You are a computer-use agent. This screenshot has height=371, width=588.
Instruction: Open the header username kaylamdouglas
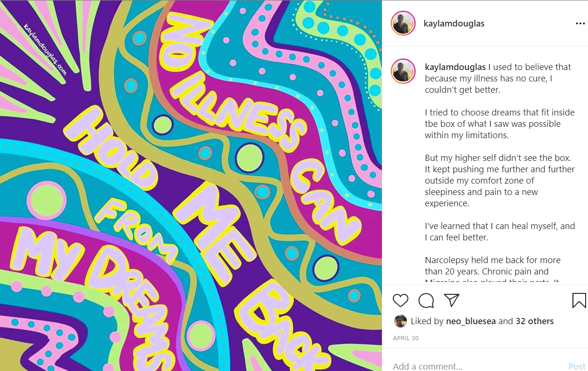(454, 24)
